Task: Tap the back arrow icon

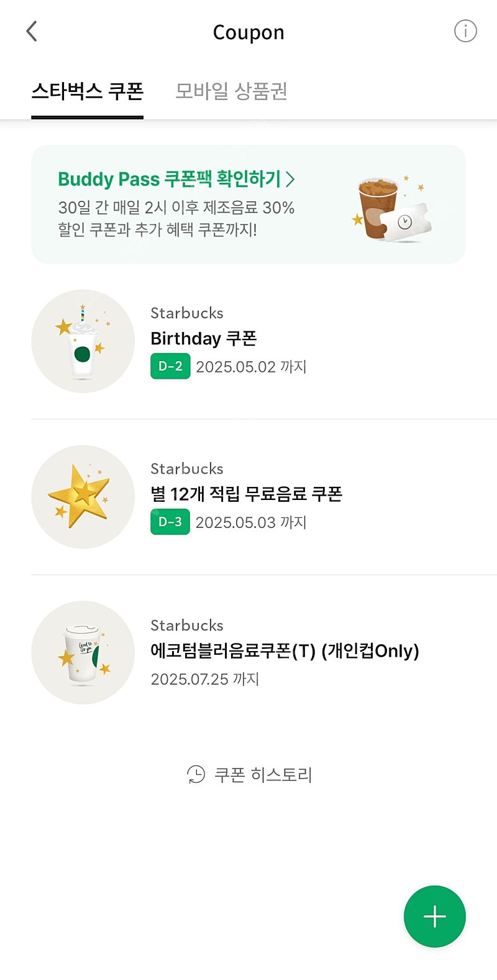Action: point(32,31)
